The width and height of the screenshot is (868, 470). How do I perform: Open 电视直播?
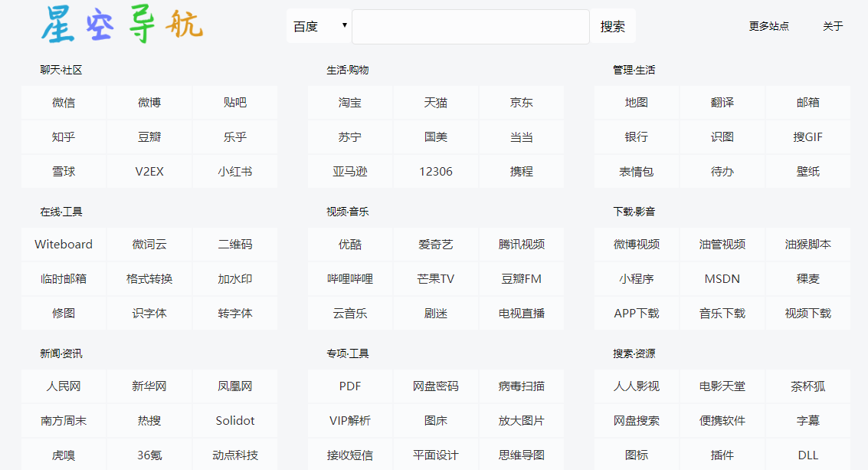click(522, 313)
